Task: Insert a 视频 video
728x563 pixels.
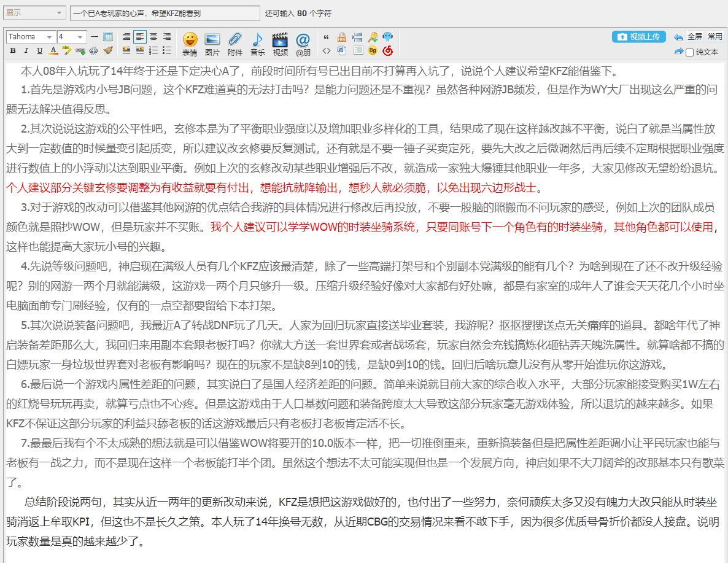Action: click(x=280, y=44)
